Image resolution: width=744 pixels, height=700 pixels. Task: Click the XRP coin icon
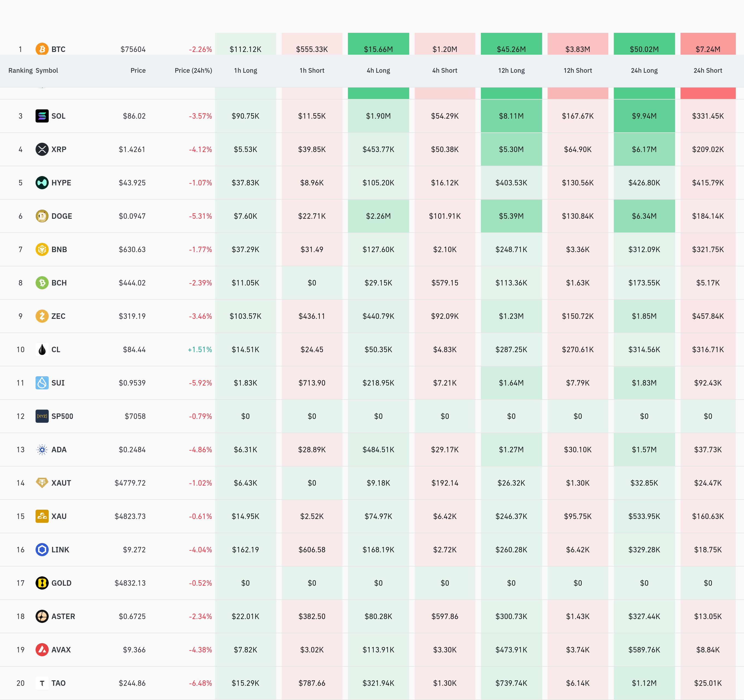[42, 149]
